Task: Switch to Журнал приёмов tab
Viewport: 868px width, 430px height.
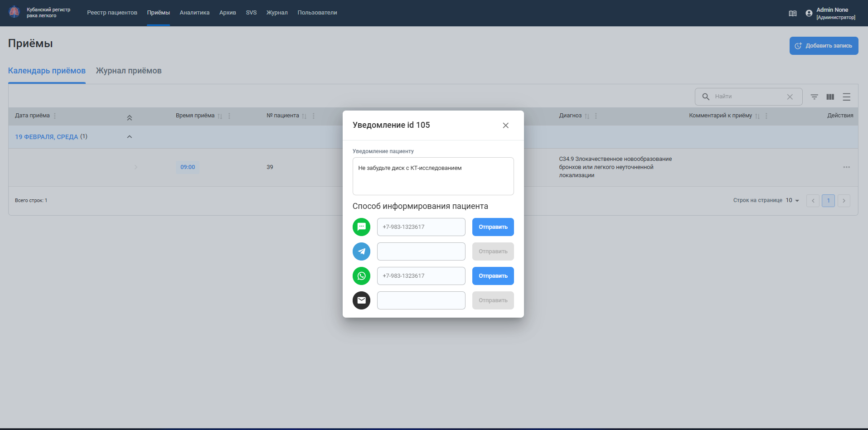Action: 129,71
